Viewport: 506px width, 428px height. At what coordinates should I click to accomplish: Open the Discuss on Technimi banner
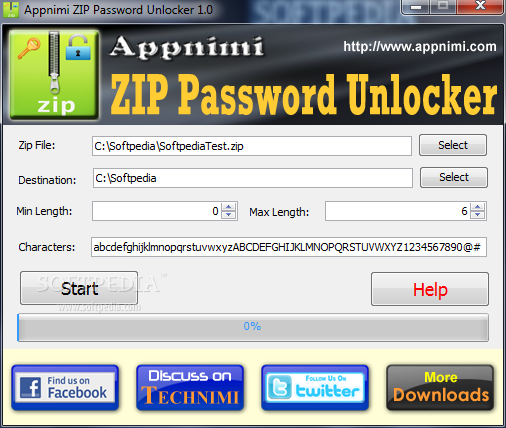[x=190, y=388]
